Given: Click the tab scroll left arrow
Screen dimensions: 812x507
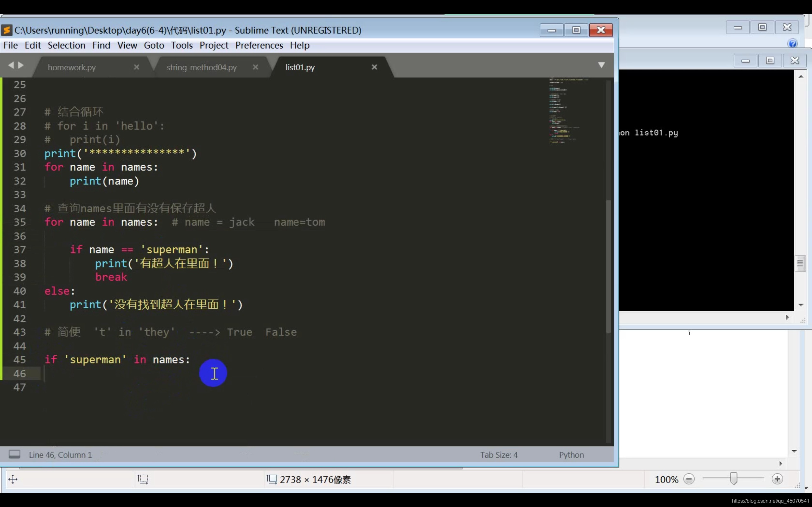Looking at the screenshot, I should coord(11,65).
